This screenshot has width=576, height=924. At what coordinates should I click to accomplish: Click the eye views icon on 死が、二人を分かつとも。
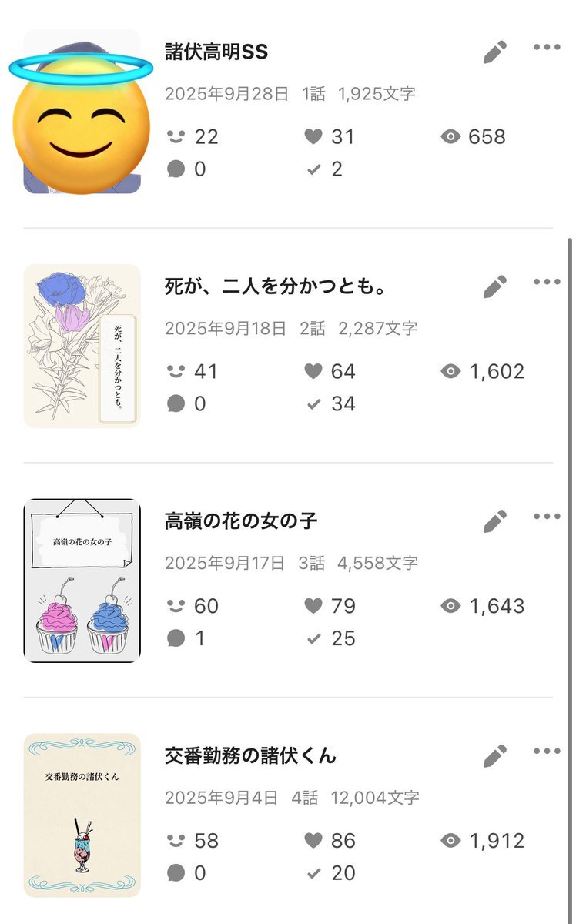coord(450,372)
